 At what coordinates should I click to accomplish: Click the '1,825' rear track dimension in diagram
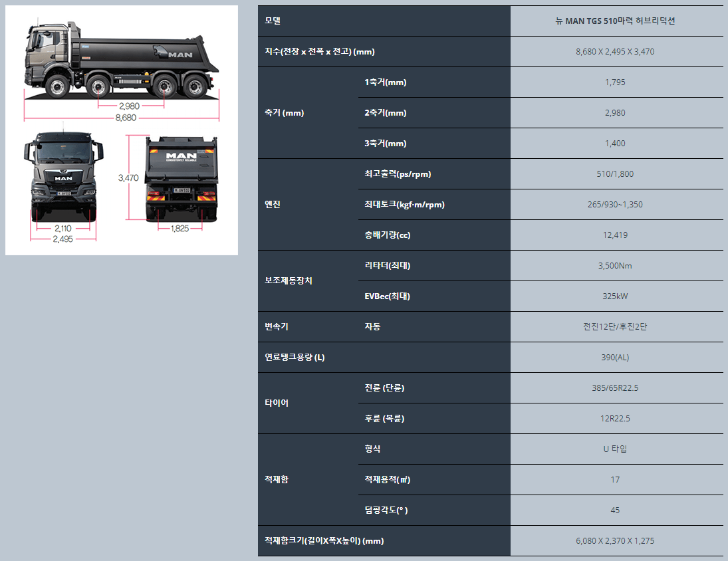[180, 228]
